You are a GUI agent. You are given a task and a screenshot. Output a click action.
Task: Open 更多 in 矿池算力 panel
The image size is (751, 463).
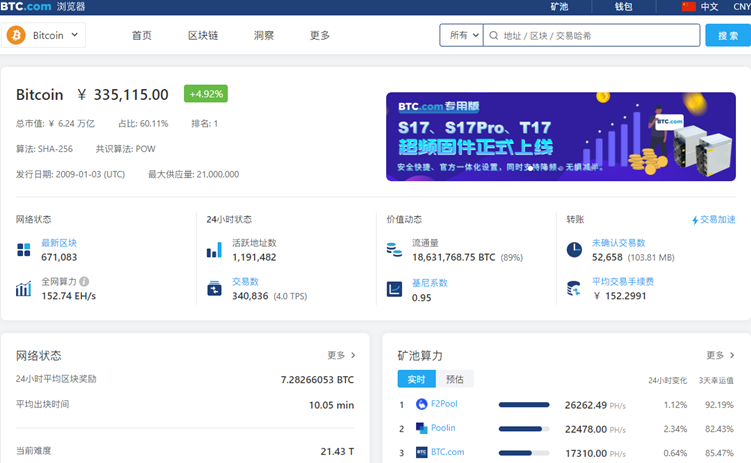(x=720, y=355)
